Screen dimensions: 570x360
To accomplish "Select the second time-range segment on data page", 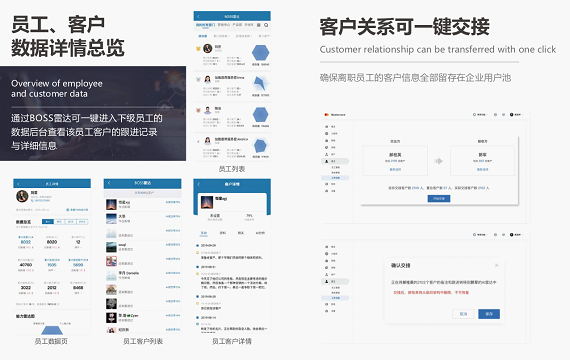I will 59,221.
